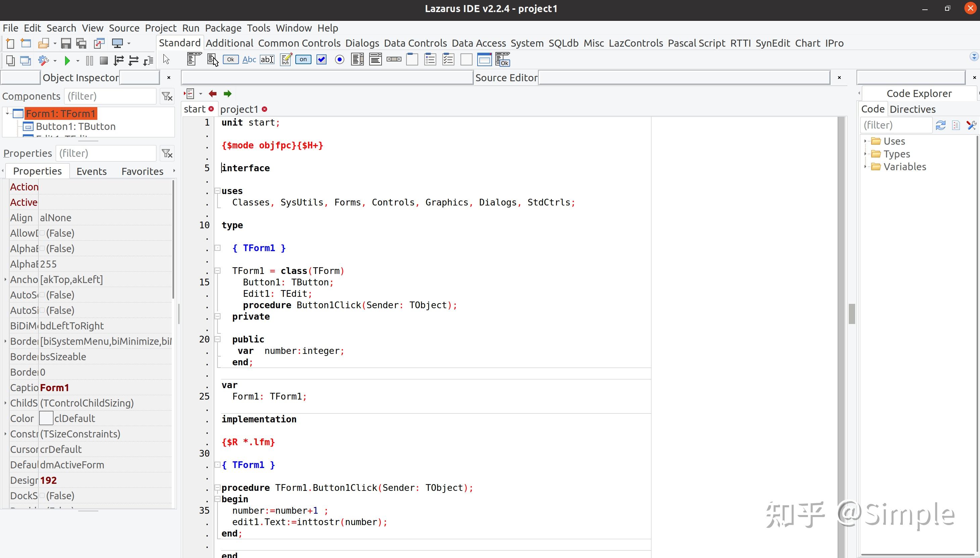Switch to the Common Controls palette tab

299,43
